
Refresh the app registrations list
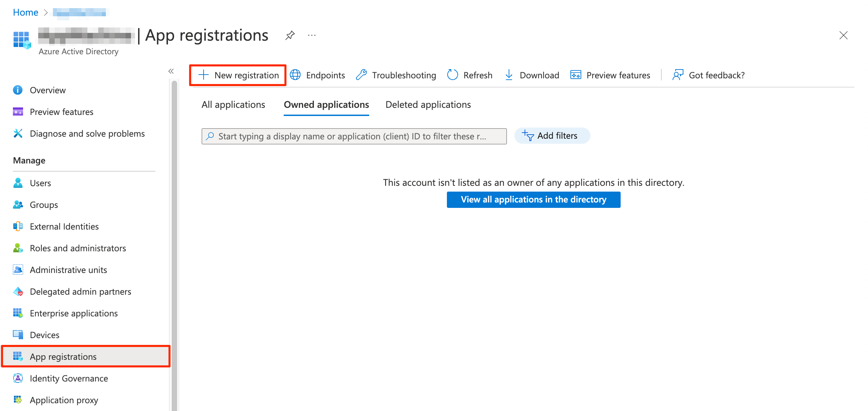tap(470, 75)
